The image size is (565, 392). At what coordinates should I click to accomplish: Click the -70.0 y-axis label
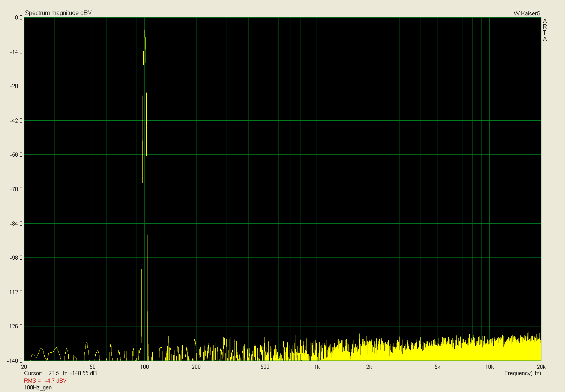coord(16,189)
